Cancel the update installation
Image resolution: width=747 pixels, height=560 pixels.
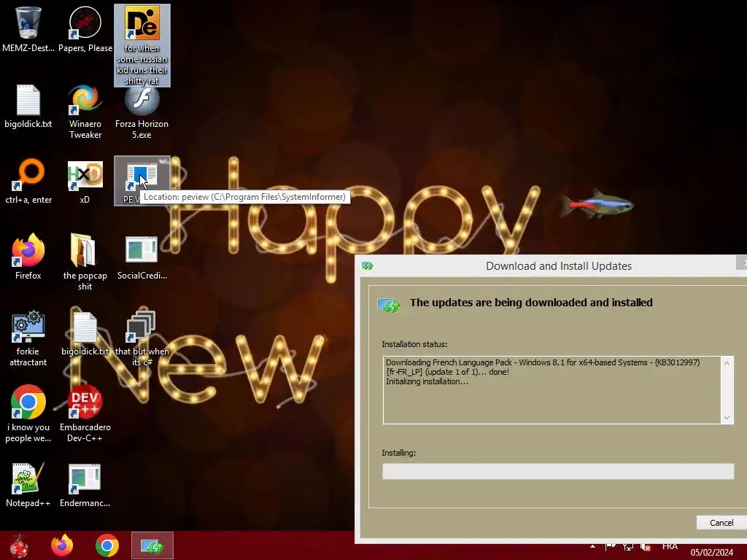721,523
